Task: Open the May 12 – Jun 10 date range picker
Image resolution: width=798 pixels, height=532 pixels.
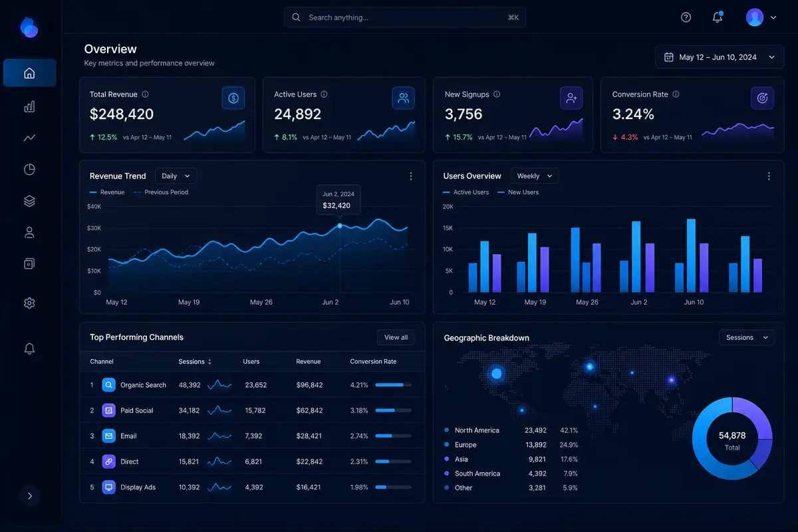Action: 720,57
